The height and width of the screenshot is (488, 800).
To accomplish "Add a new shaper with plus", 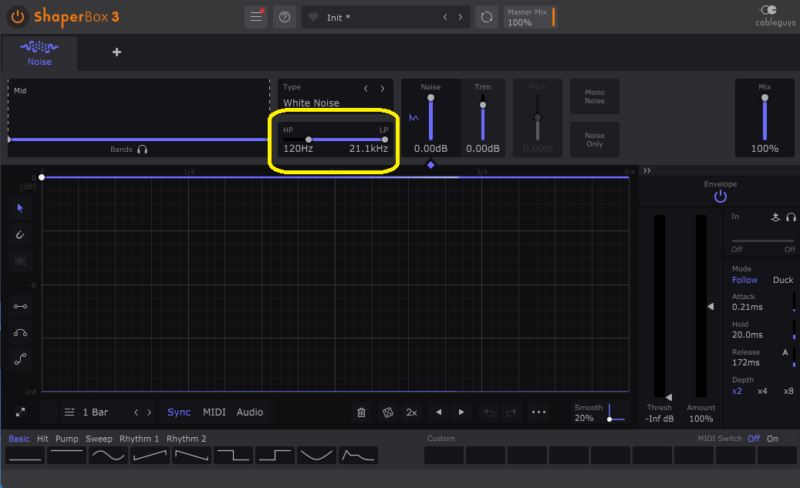I will pyautogui.click(x=116, y=53).
